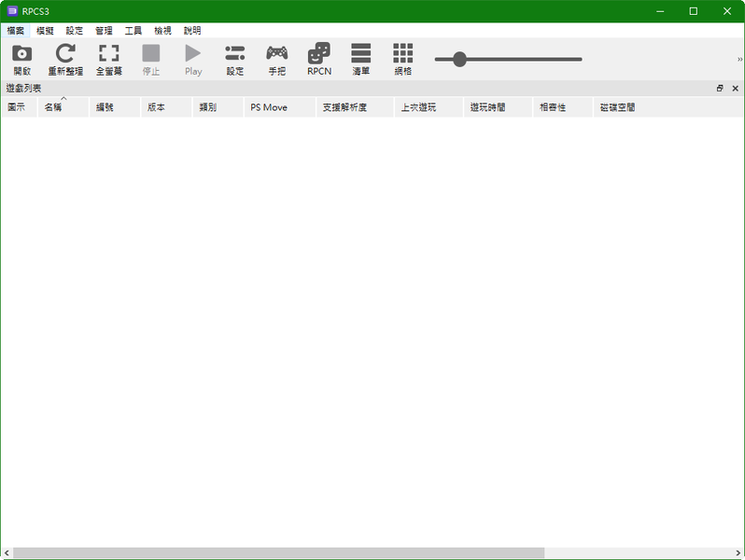Sort by the 名稱 column header

coord(63,107)
